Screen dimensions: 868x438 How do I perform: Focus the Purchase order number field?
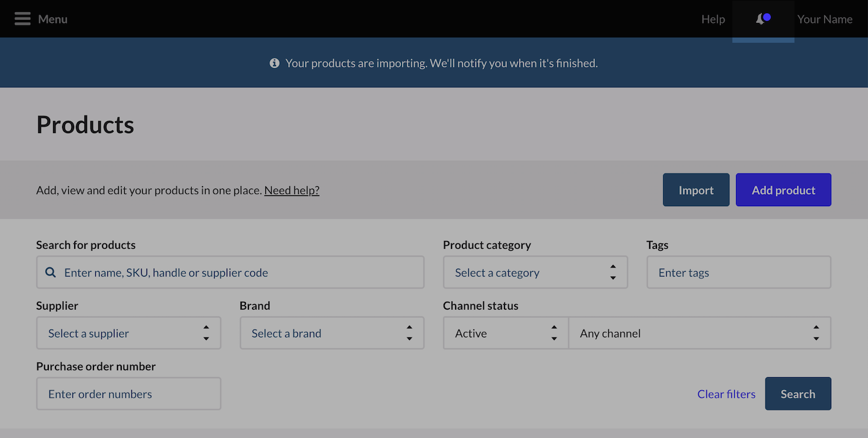coord(128,394)
